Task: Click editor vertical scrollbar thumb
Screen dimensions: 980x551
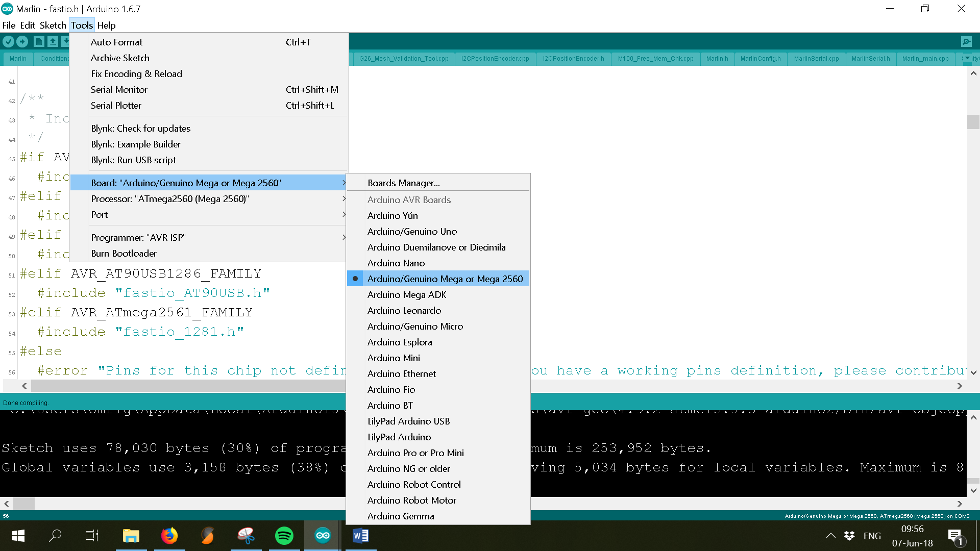Action: click(x=973, y=122)
